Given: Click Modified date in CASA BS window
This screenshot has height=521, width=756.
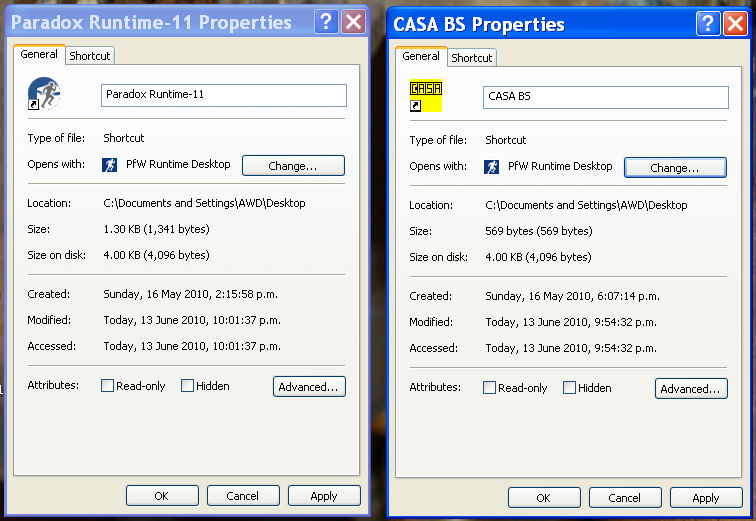Looking at the screenshot, I should coord(571,322).
